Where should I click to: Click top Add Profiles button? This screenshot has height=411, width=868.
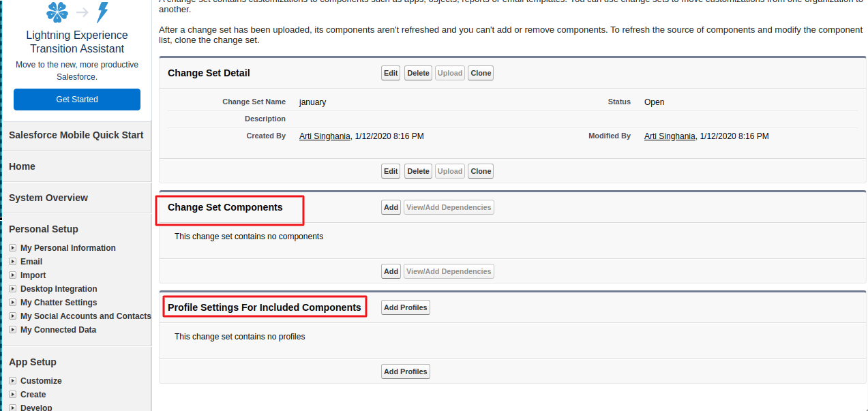406,307
